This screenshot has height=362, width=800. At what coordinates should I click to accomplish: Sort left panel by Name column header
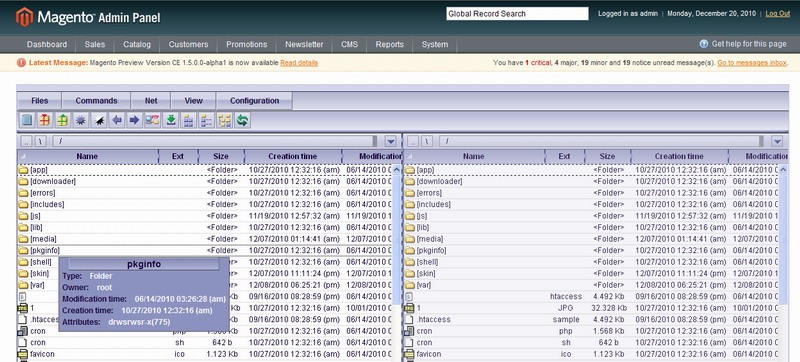point(87,157)
